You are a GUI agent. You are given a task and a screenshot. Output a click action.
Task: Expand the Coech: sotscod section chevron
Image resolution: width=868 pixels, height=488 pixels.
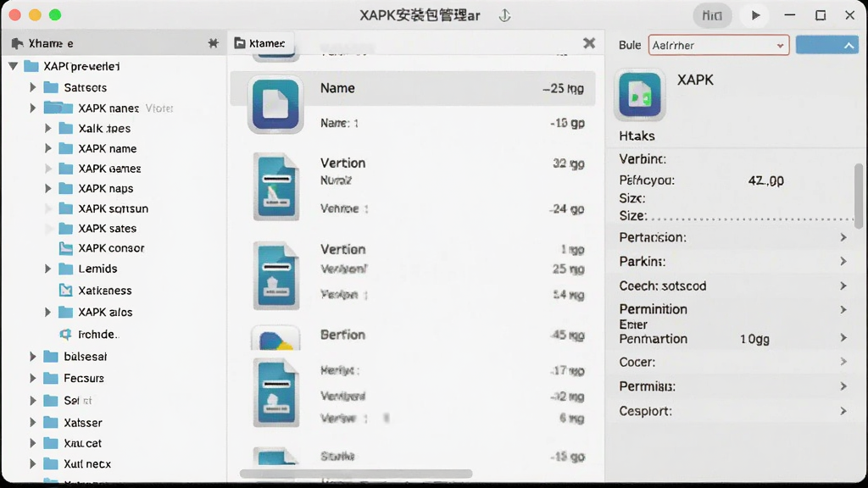[843, 286]
